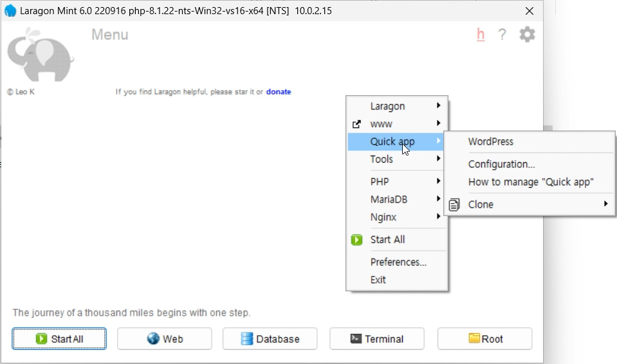
Task: Expand the Nginx submenu arrow
Action: [x=438, y=217]
